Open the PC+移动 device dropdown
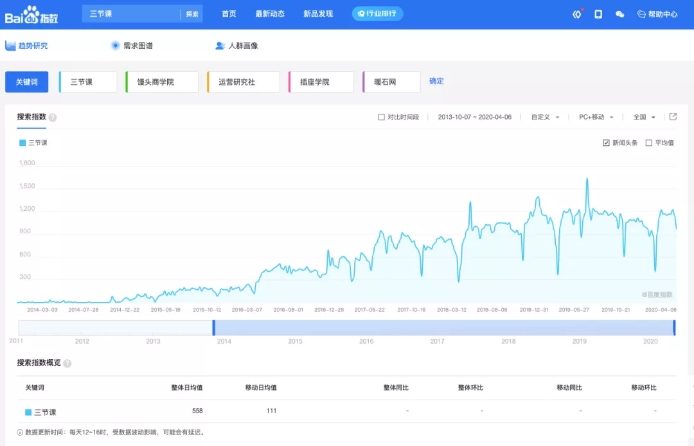The width and height of the screenshot is (694, 446). 596,117
